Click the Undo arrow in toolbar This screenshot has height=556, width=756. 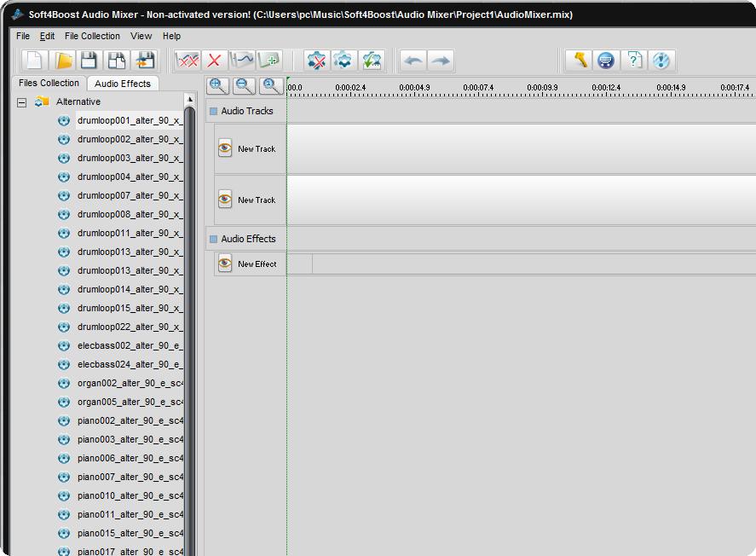click(x=413, y=61)
